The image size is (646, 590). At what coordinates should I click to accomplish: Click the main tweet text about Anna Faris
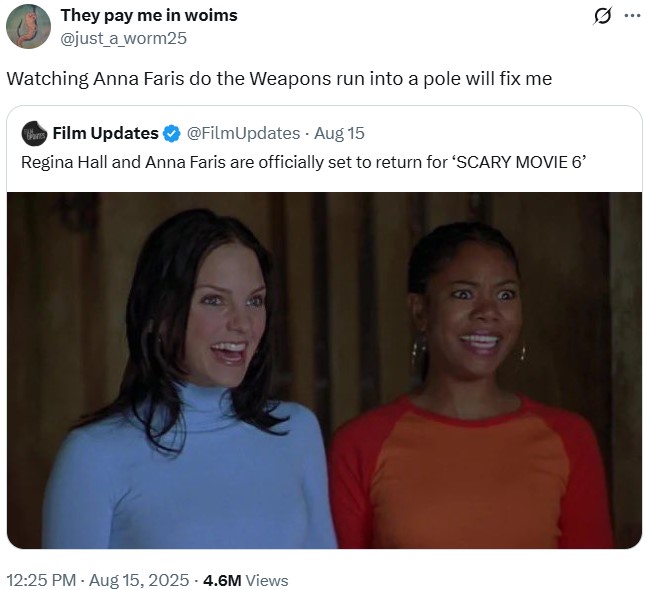[x=279, y=79]
